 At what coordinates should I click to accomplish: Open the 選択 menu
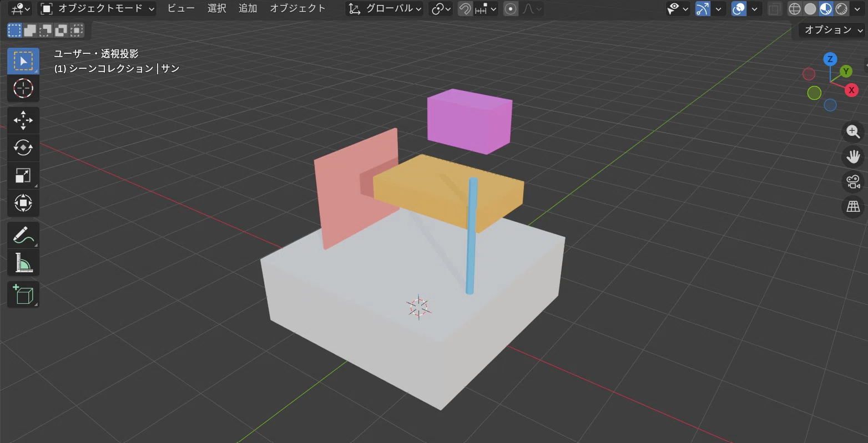216,8
